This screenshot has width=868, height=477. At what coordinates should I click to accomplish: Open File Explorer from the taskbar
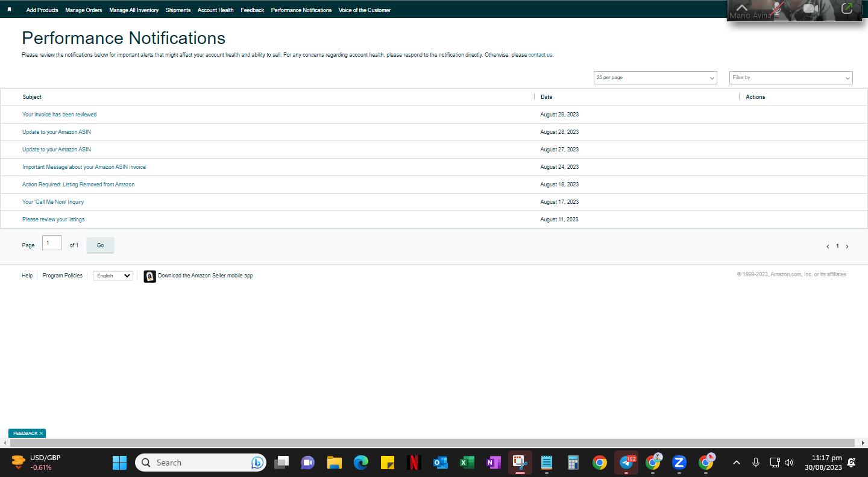(x=335, y=463)
